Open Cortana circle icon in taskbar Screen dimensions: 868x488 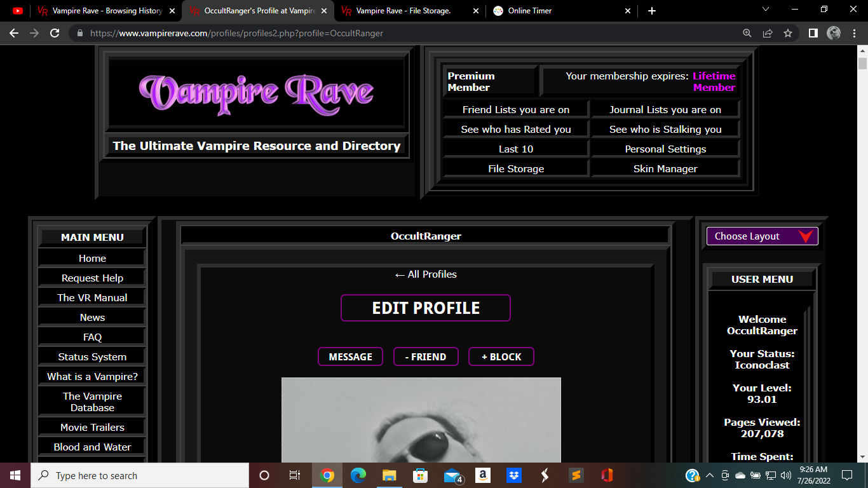(264, 475)
